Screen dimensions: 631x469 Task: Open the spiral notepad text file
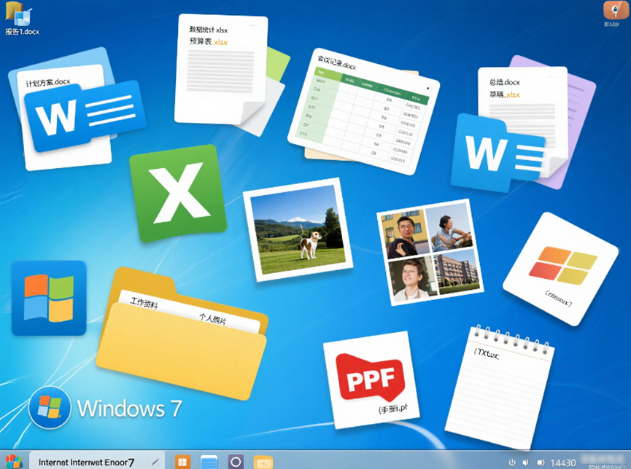(499, 386)
